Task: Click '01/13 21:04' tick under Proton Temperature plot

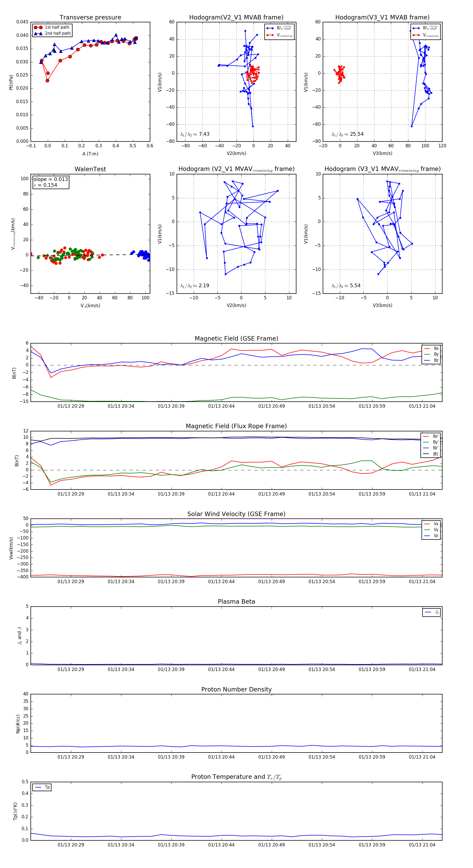Action: click(x=422, y=845)
